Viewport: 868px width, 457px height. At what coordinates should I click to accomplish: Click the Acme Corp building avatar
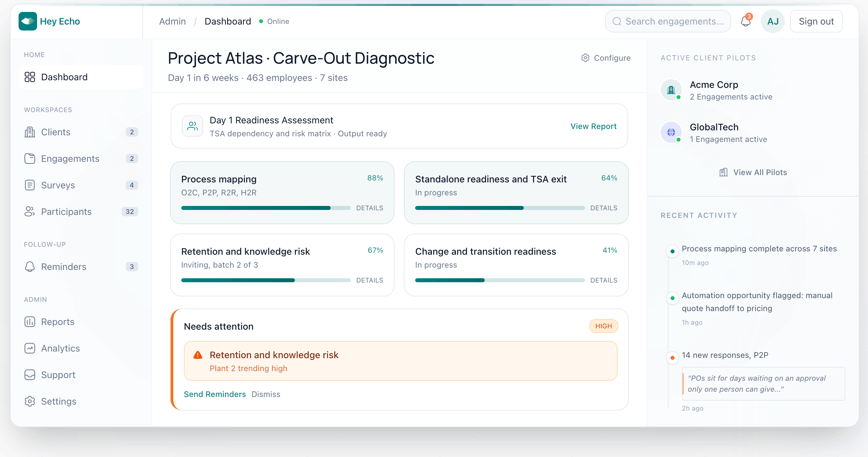point(671,90)
